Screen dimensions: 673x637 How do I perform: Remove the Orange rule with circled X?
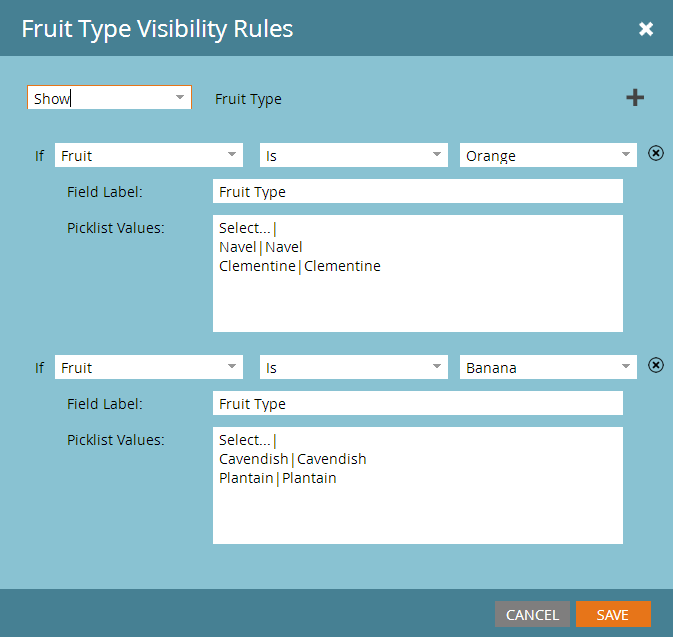tap(656, 153)
